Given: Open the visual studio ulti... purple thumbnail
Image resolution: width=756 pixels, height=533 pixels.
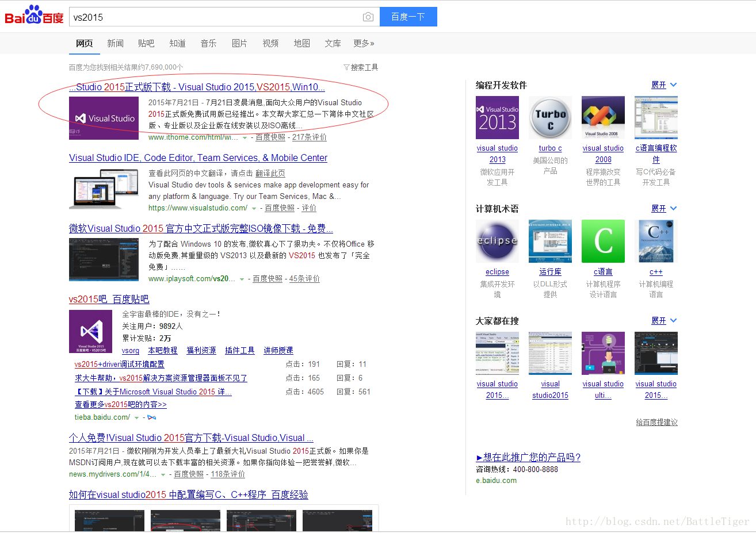Looking at the screenshot, I should 603,353.
